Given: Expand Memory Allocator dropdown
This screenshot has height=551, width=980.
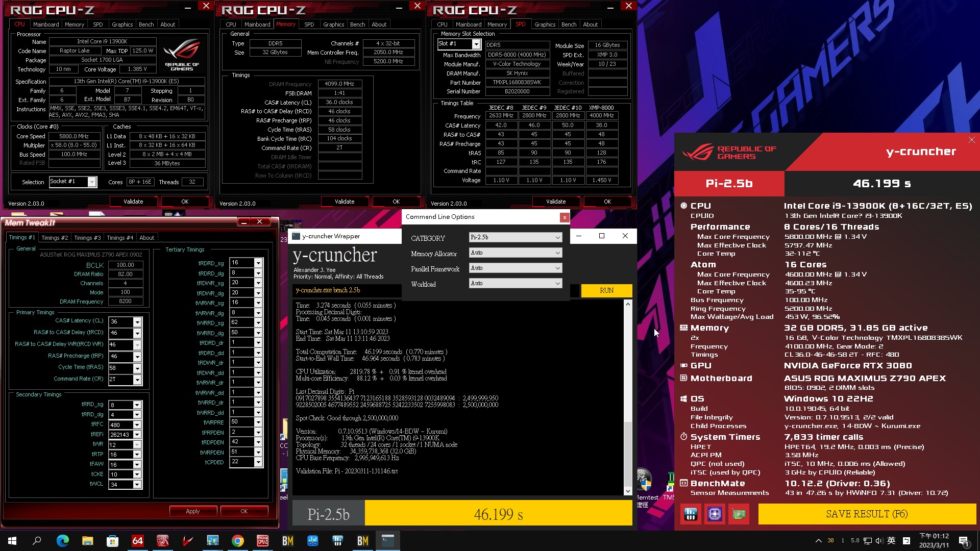Looking at the screenshot, I should pyautogui.click(x=516, y=253).
